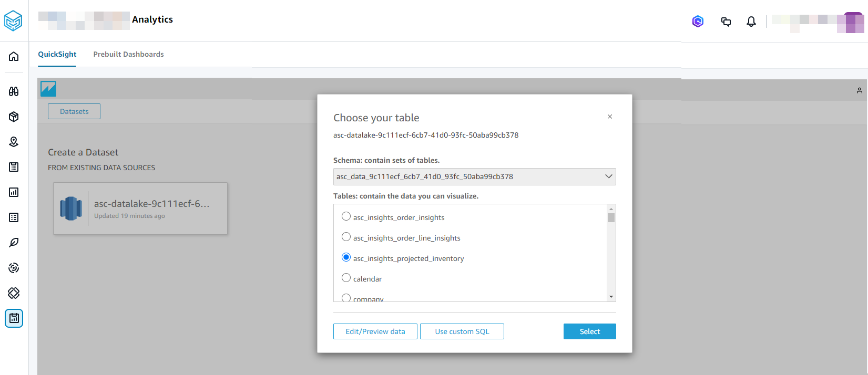This screenshot has height=375, width=868.
Task: Click the application logo at top left
Action: click(13, 21)
